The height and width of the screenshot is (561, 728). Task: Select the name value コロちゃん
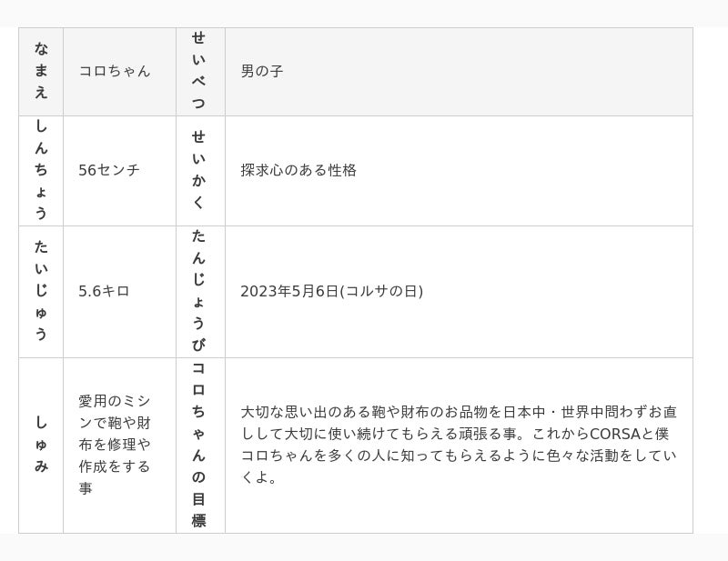point(115,71)
